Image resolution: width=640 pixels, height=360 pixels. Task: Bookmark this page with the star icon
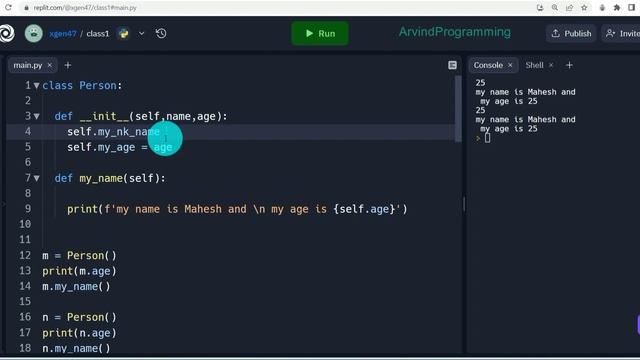(x=584, y=7)
